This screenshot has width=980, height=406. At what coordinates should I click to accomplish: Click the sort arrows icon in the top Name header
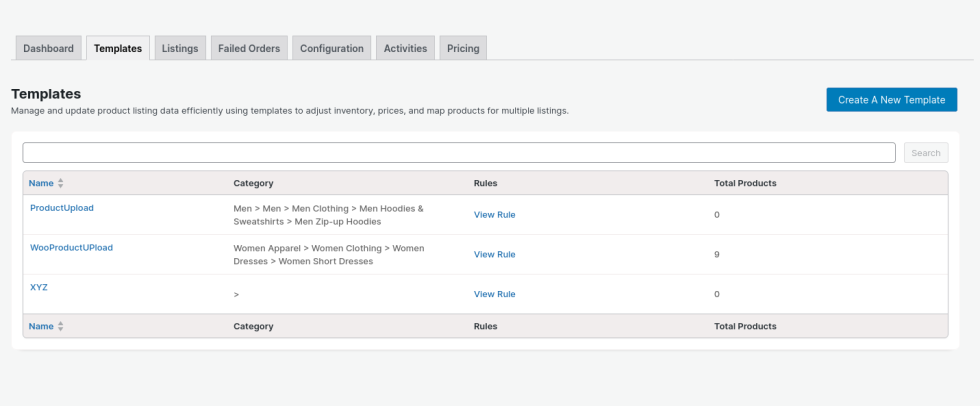click(61, 184)
